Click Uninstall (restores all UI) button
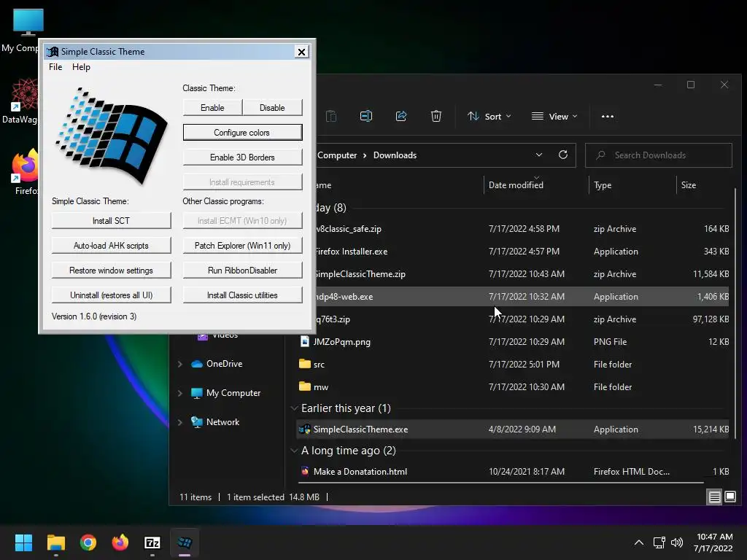The height and width of the screenshot is (560, 747). coord(111,295)
